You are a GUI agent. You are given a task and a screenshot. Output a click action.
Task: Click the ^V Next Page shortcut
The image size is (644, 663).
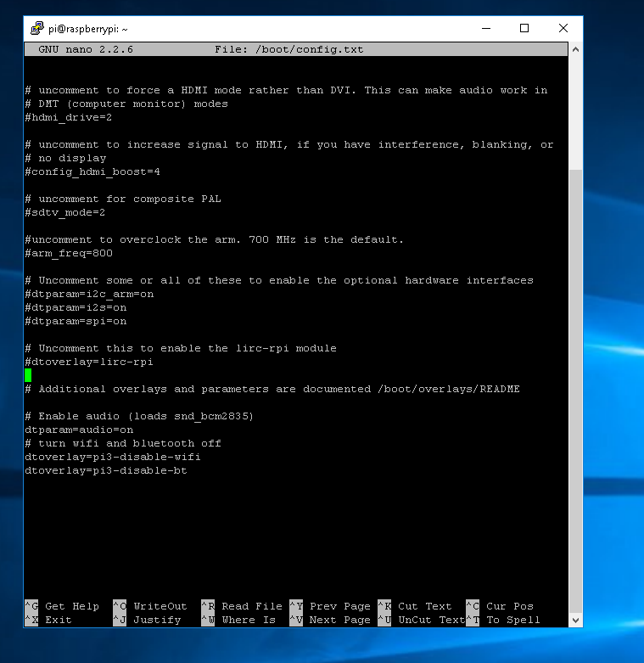[329, 620]
